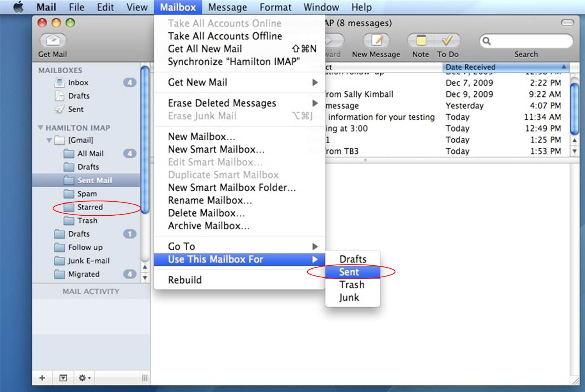The height and width of the screenshot is (392, 585).
Task: Click the To Do checkmark icon
Action: pos(447,40)
